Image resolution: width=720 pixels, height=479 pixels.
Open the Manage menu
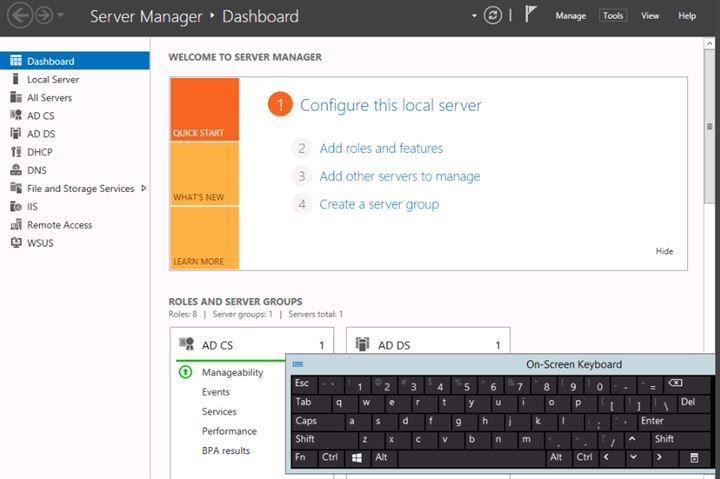tap(570, 16)
